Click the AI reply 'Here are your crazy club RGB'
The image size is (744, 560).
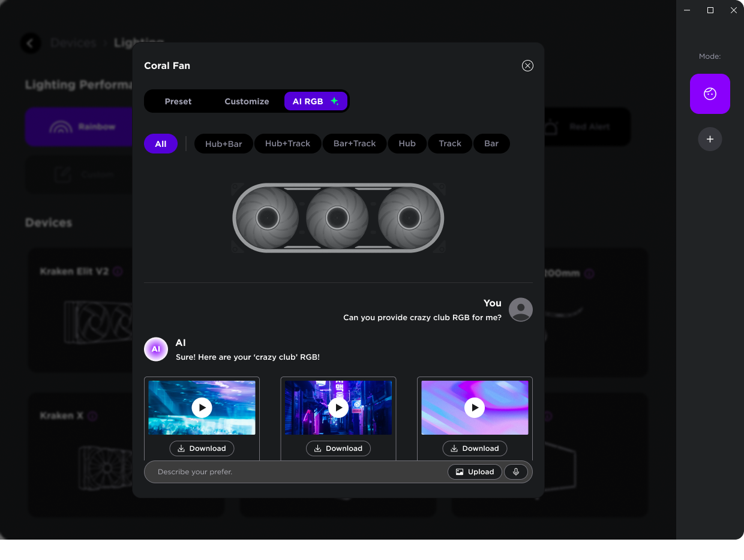[x=248, y=357]
